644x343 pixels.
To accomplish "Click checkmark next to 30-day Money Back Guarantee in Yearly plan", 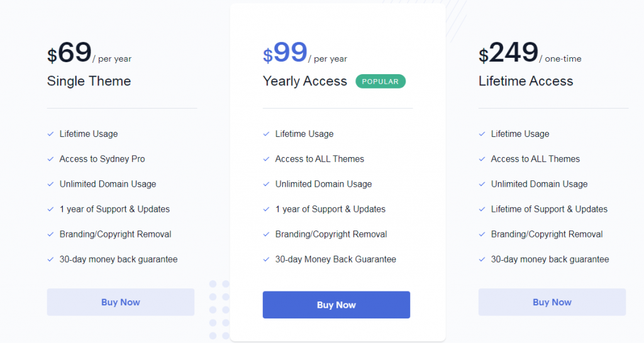I will click(x=266, y=259).
